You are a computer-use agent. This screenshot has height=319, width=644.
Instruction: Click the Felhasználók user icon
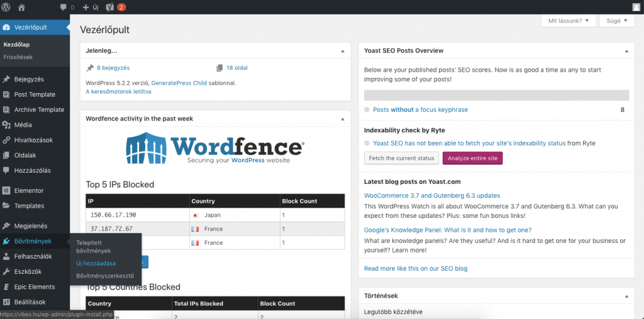click(x=6, y=256)
